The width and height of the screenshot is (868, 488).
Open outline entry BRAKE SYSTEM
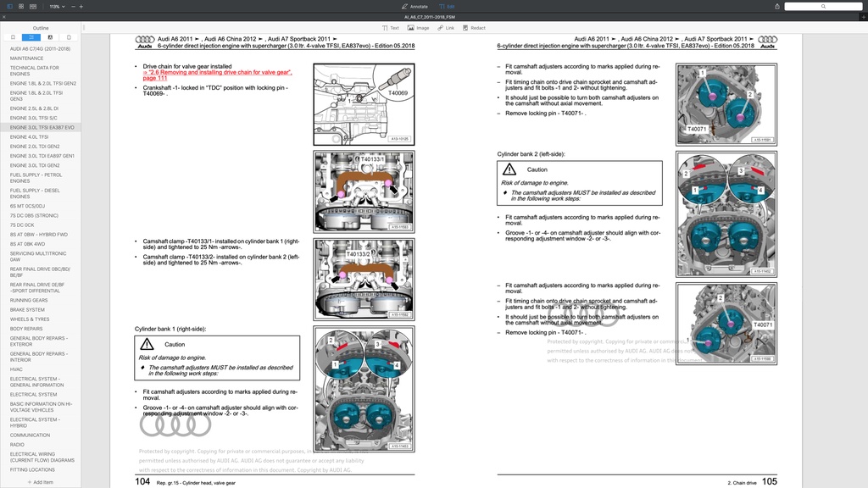click(26, 310)
